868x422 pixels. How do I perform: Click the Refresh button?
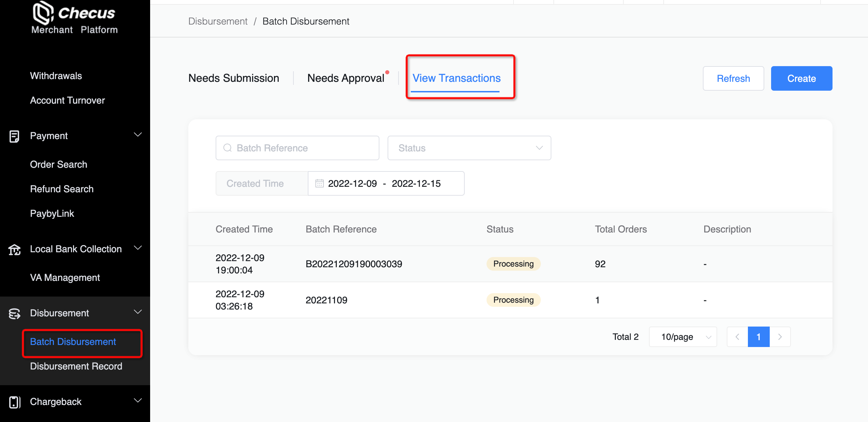733,78
